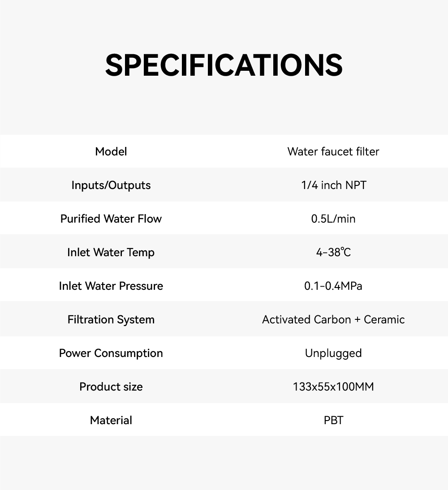Click the SPECIFICATIONS heading
The image size is (448, 490).
click(x=224, y=65)
